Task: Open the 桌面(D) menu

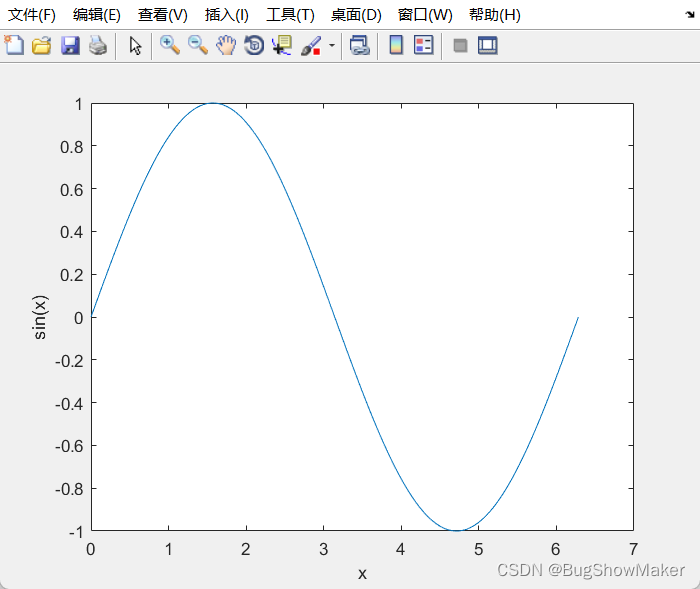Action: click(x=356, y=15)
